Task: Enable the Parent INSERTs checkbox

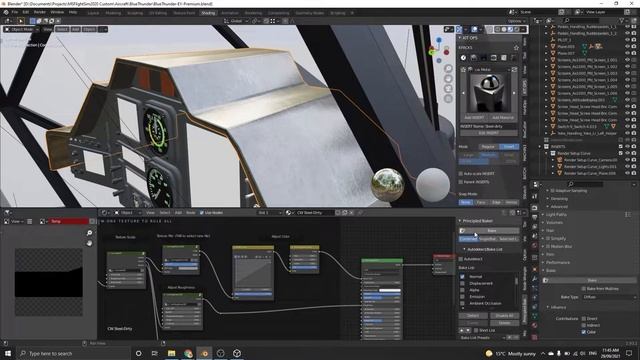Action: point(461,182)
